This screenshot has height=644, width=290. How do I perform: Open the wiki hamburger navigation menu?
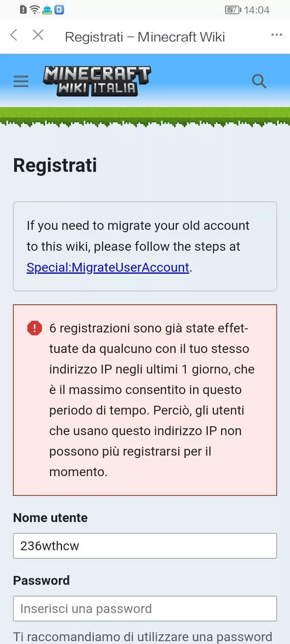[21, 81]
